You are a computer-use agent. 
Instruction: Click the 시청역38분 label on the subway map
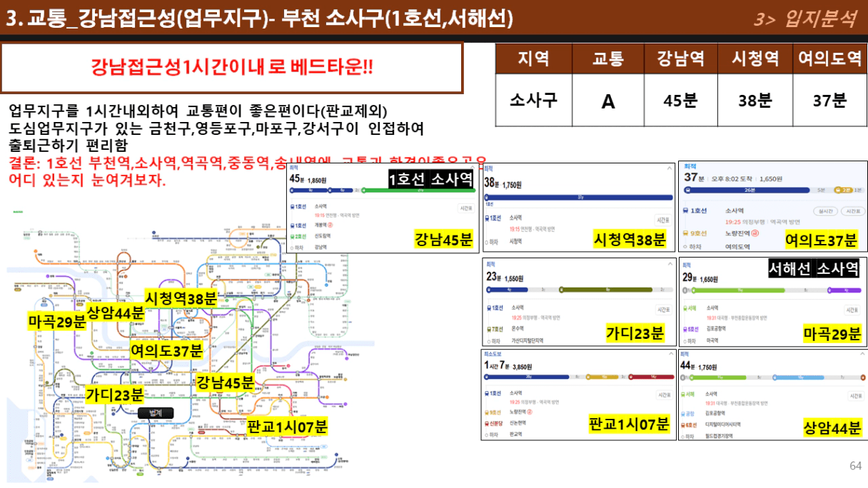point(181,298)
